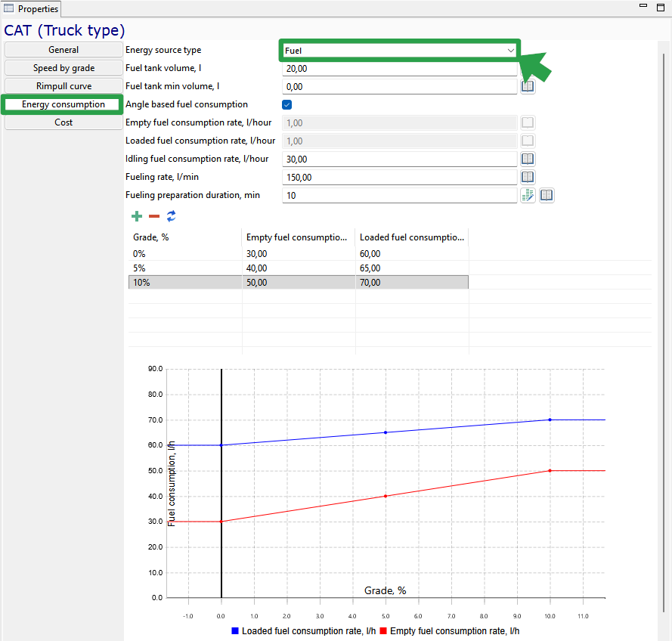Click the green plus add row icon
Screen dimensions: 672x641
tap(137, 216)
